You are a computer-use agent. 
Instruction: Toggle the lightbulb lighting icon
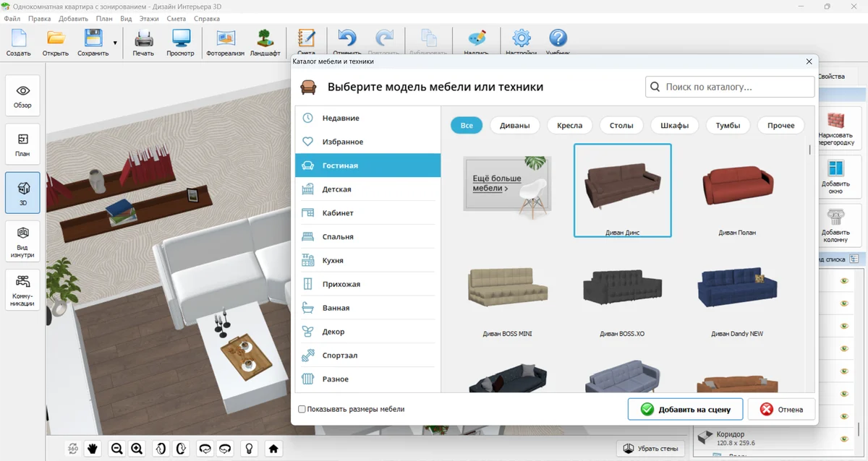250,449
